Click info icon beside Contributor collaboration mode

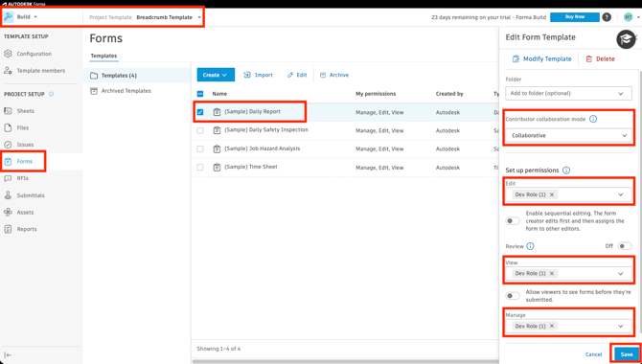pos(593,119)
